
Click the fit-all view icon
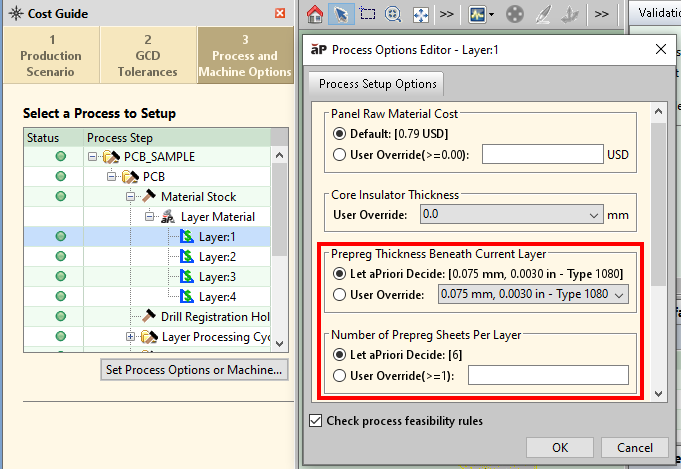coord(420,15)
